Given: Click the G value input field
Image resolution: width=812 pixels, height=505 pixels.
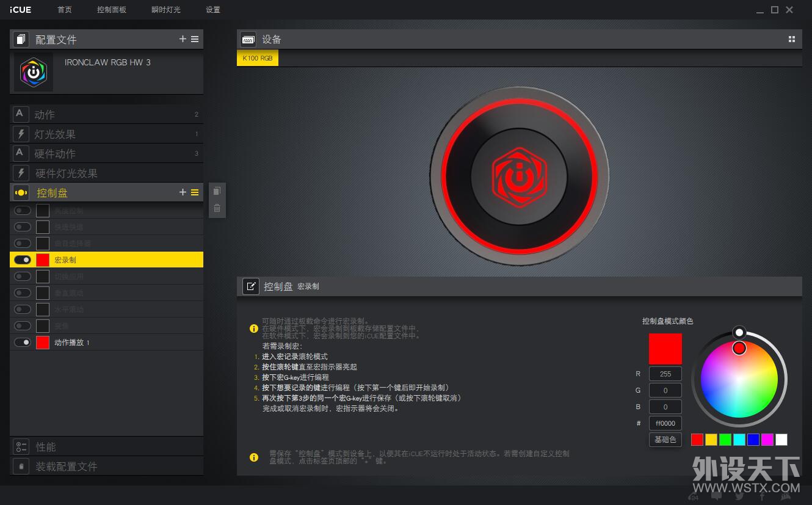Looking at the screenshot, I should coord(665,390).
